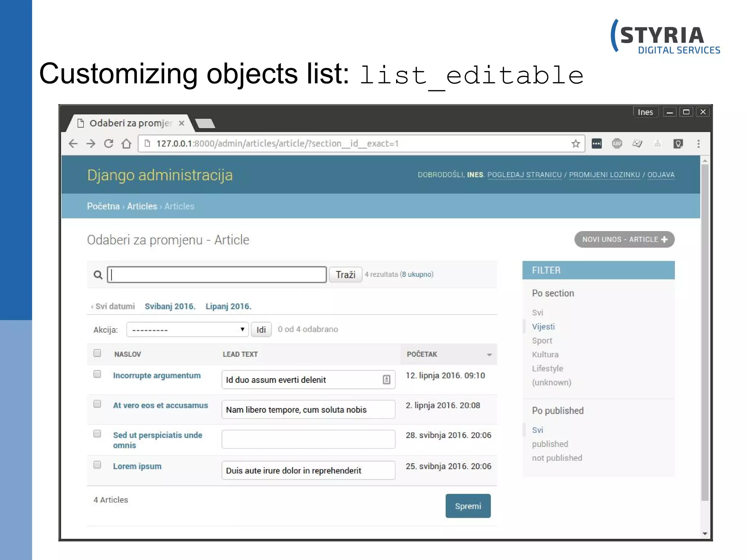Tick the select-all checkbox in table header
Image resolution: width=747 pixels, height=560 pixels.
(97, 353)
